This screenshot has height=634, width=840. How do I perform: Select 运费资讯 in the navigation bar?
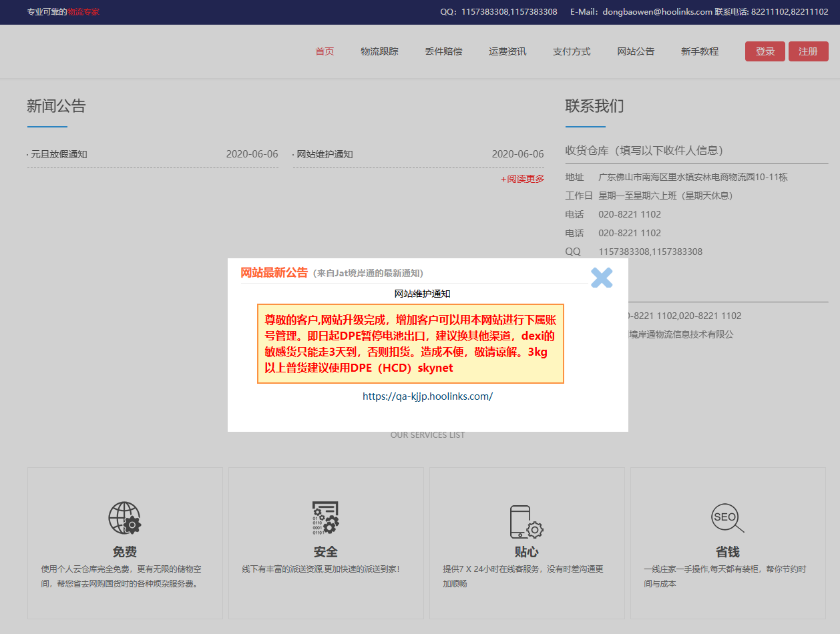[507, 51]
